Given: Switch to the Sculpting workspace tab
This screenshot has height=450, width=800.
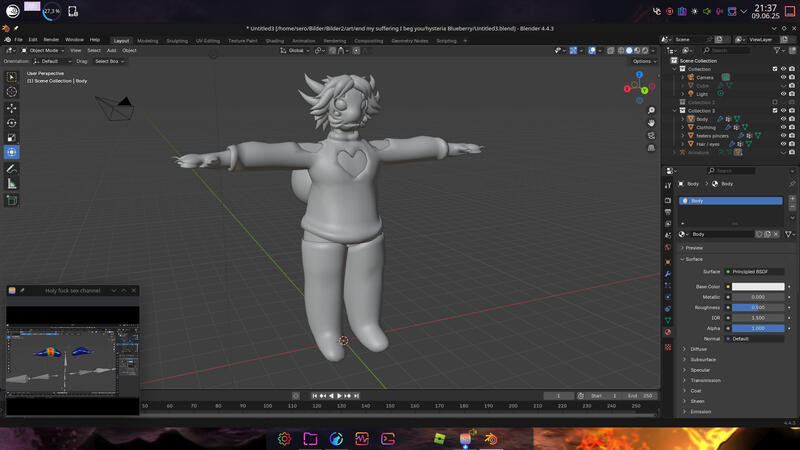Looking at the screenshot, I should (x=177, y=41).
